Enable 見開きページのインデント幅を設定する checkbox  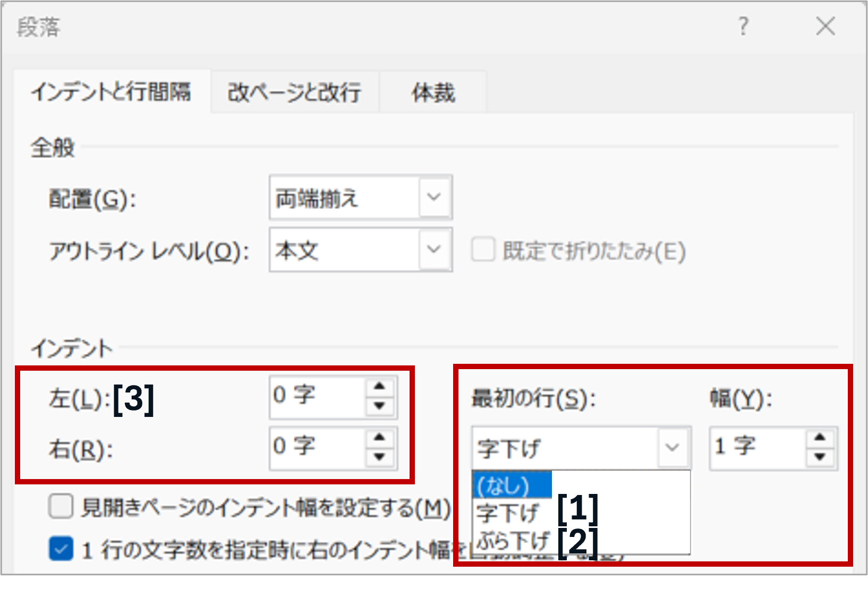(x=61, y=506)
